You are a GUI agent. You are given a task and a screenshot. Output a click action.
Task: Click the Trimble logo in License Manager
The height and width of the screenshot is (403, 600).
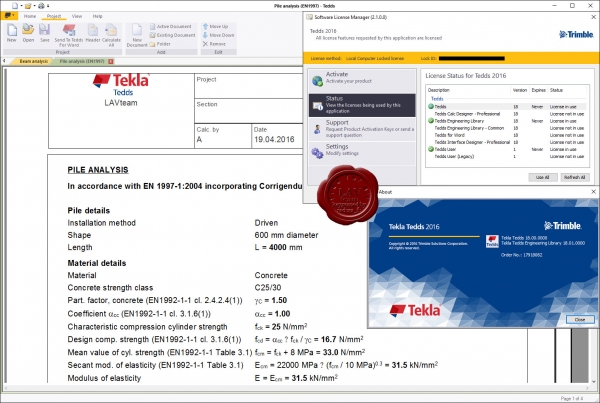[576, 34]
